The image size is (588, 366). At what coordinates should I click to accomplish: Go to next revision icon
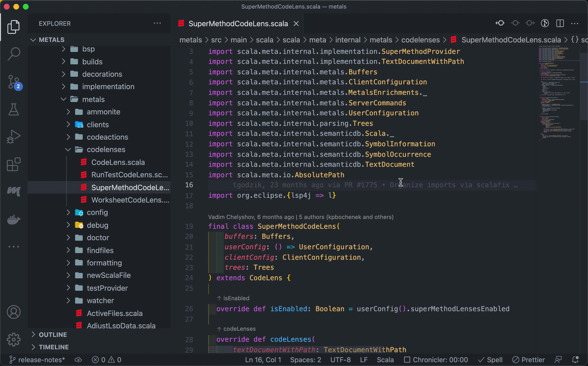pos(530,23)
